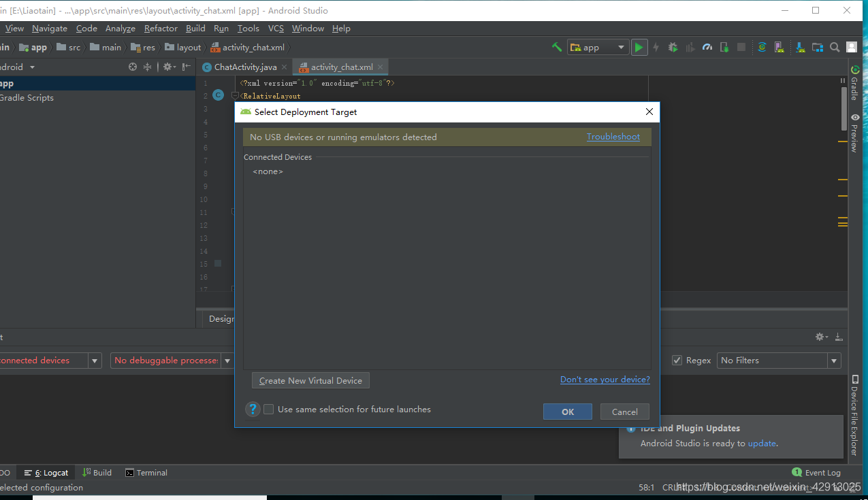Close the Select Deployment Target dialog
Screen dimensions: 868x500
[649, 112]
